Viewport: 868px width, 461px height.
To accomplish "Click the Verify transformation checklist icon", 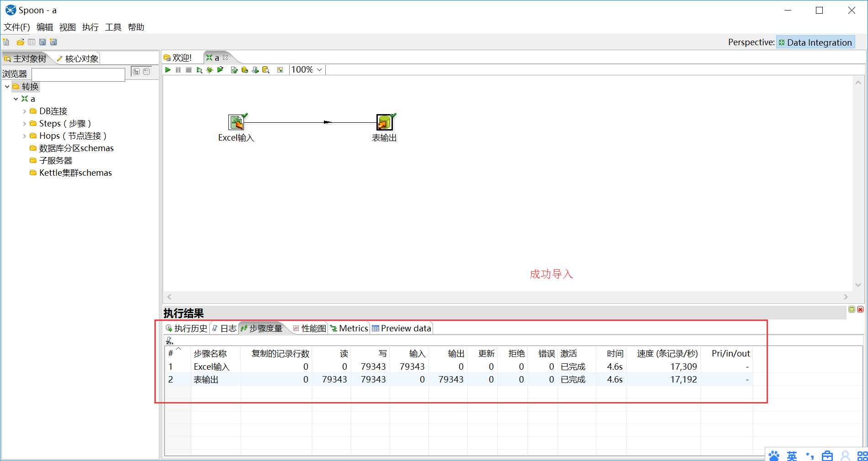I will coord(234,70).
